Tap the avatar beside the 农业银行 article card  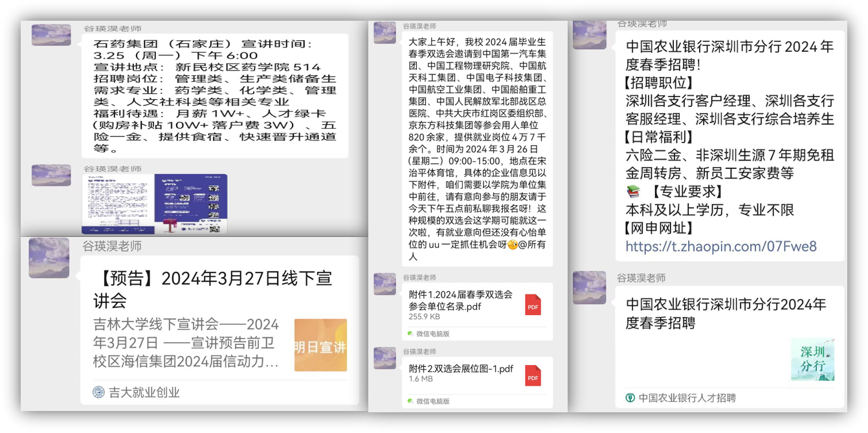[x=589, y=287]
